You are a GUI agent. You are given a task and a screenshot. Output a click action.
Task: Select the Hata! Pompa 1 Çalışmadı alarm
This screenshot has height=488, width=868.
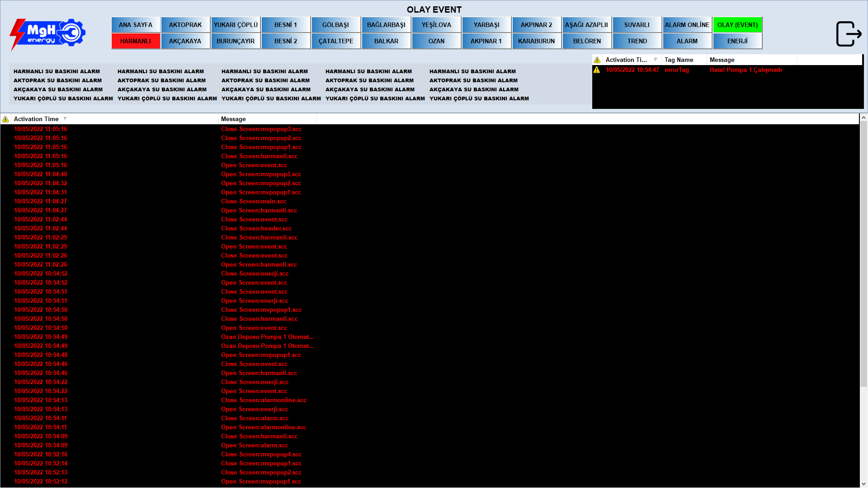tap(745, 70)
